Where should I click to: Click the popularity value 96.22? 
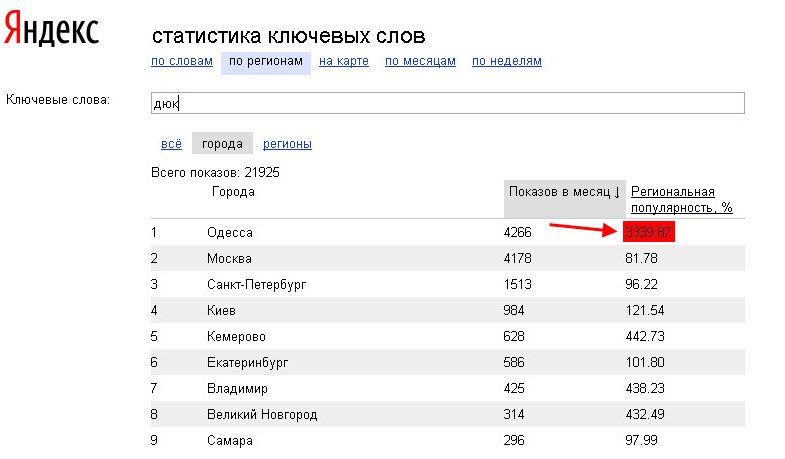[x=641, y=285]
